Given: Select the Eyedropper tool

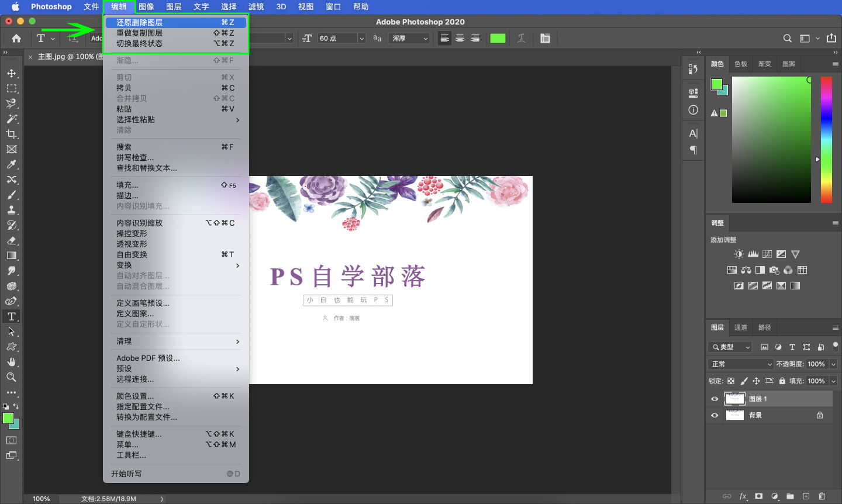Looking at the screenshot, I should [x=12, y=164].
